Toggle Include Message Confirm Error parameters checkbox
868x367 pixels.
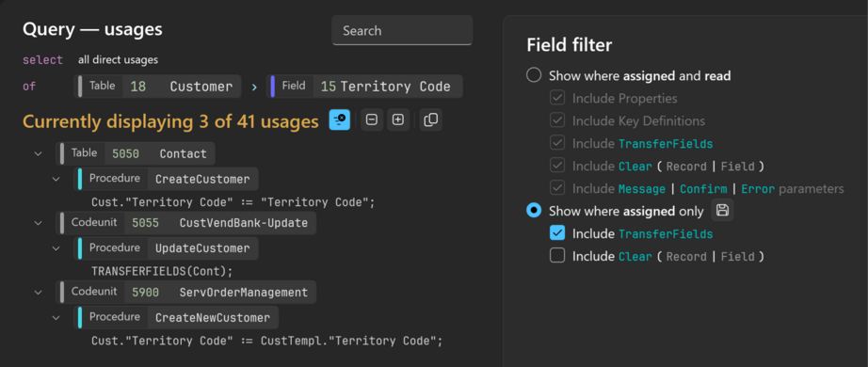(557, 188)
